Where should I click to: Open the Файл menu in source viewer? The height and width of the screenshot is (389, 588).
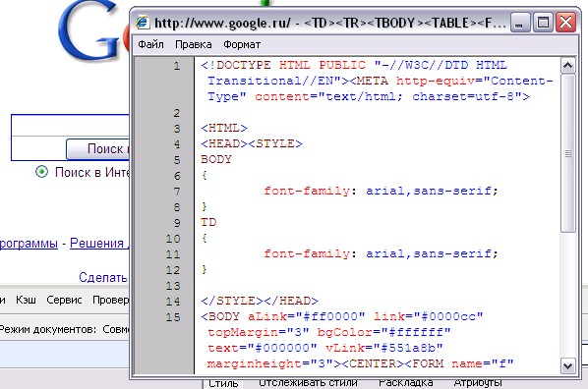click(x=150, y=44)
